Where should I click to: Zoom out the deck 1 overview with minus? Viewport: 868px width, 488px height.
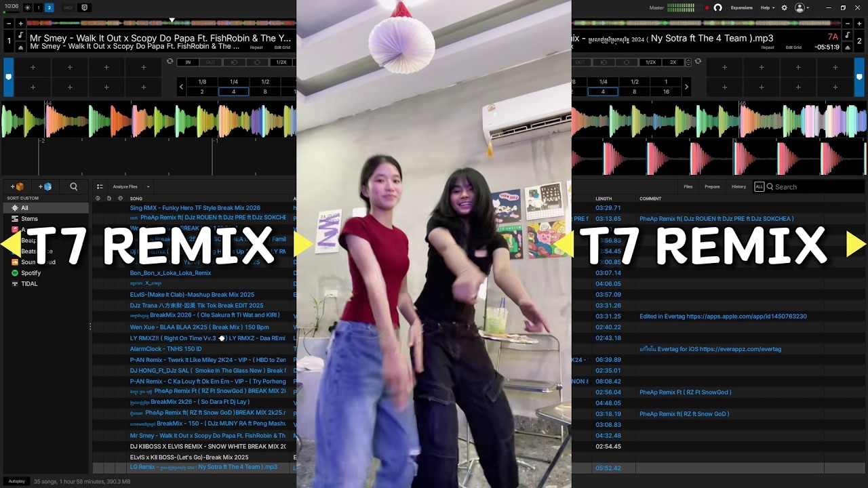click(x=9, y=23)
